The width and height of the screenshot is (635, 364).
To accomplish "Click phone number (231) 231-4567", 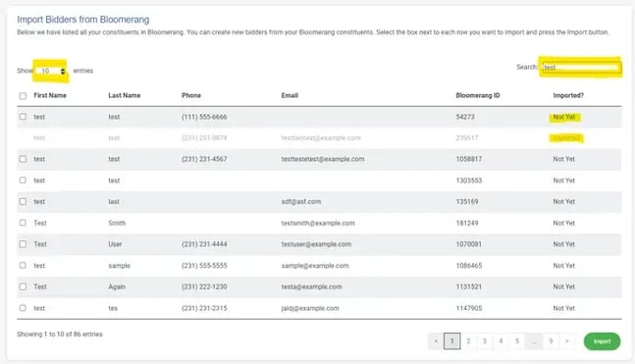I will click(204, 159).
